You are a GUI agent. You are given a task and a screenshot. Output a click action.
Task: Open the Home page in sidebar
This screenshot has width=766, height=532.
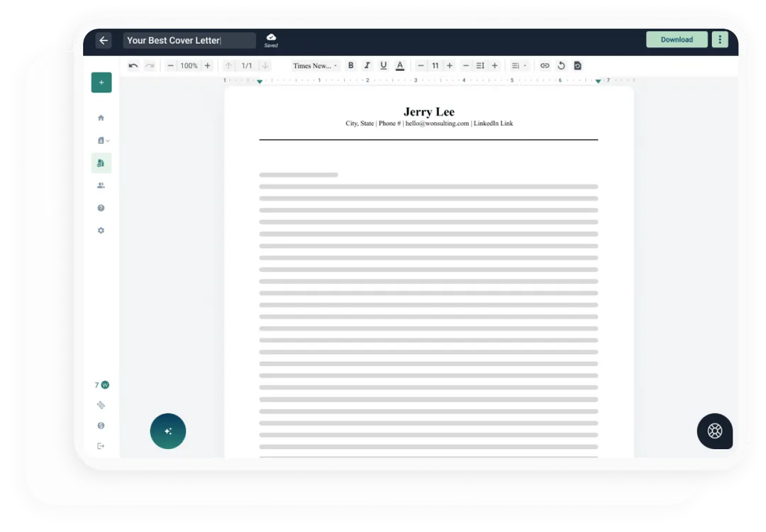coord(101,118)
